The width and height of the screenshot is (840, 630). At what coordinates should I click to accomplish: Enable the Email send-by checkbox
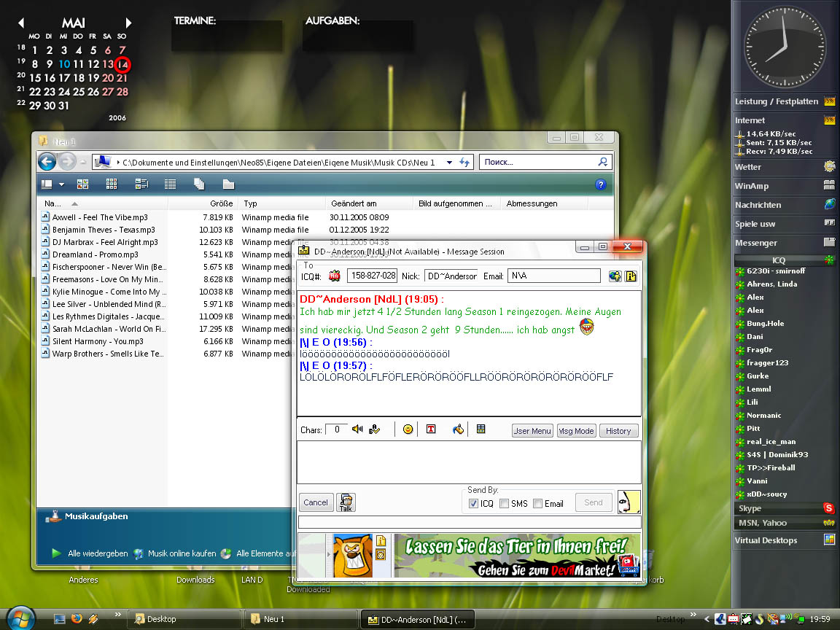(x=538, y=503)
